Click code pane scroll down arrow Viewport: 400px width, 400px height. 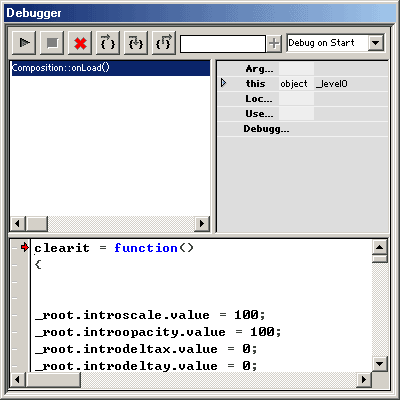point(380,364)
